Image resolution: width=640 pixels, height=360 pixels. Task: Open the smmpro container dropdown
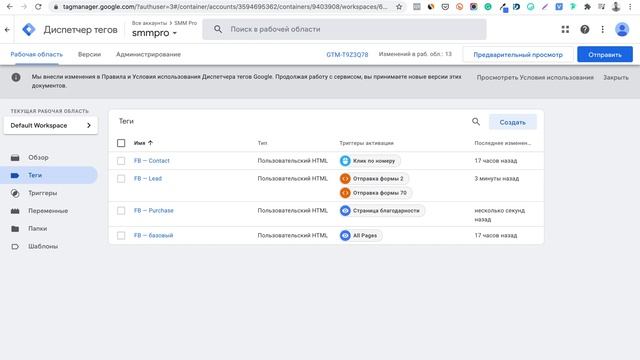click(x=154, y=33)
